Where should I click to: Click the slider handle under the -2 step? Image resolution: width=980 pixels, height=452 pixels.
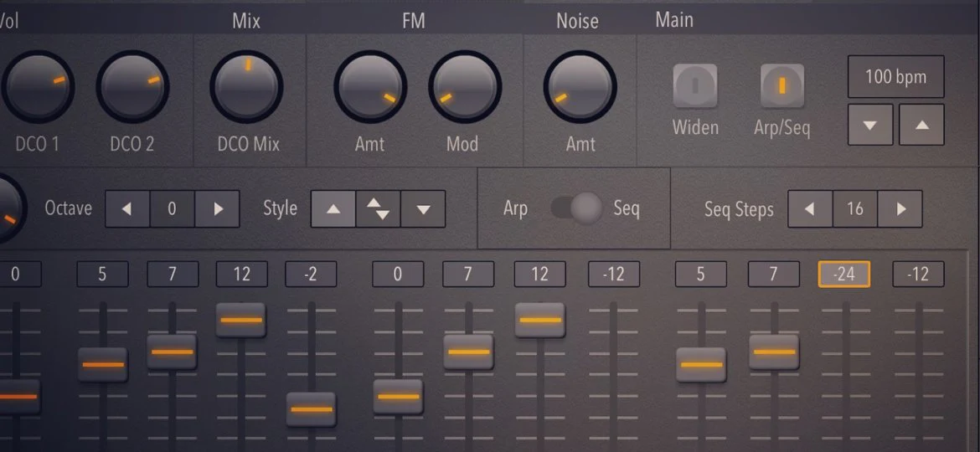pos(312,409)
